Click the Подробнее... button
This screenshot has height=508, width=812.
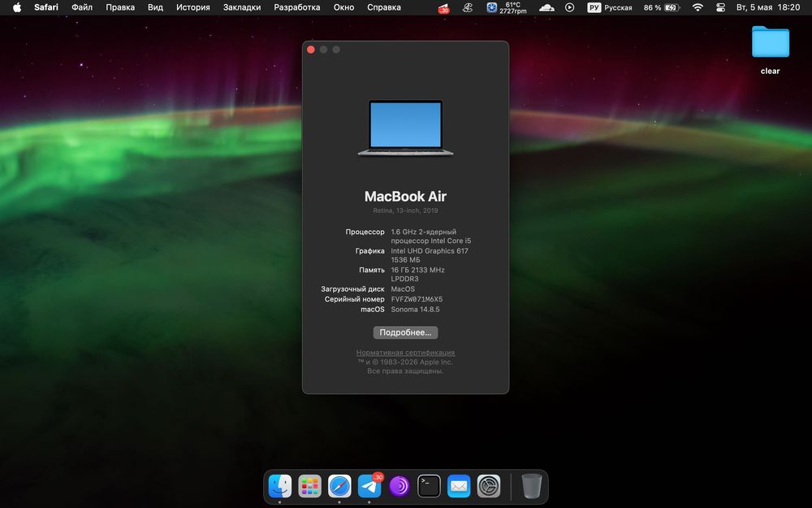405,332
